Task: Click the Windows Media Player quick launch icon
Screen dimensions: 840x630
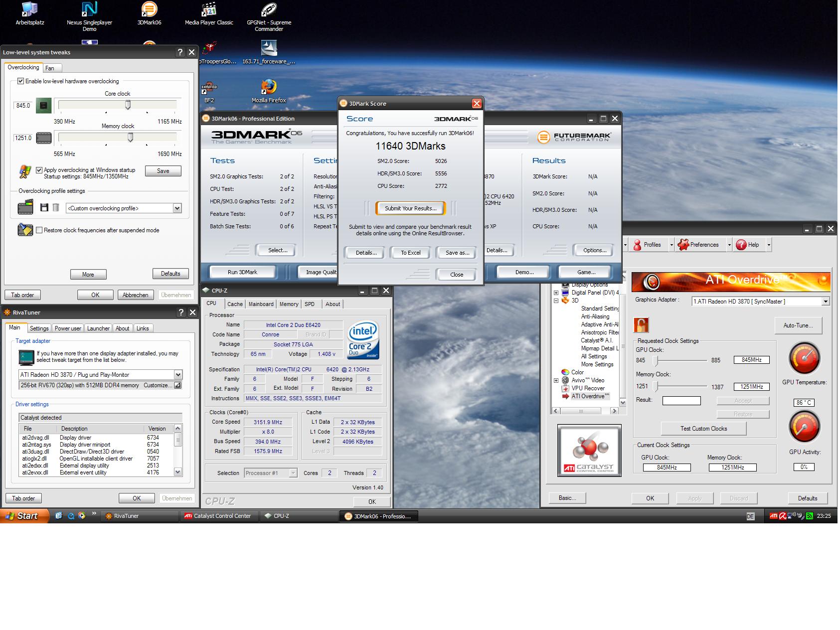Action: click(x=82, y=516)
